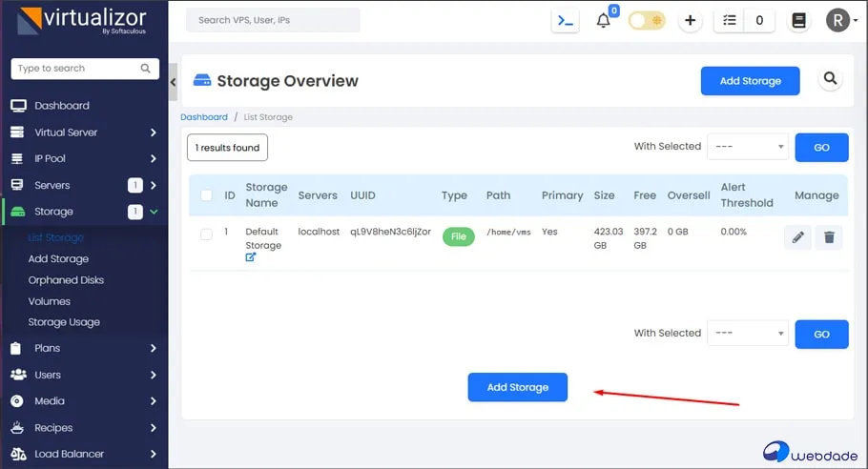Open Default Storage external link icon

[x=251, y=257]
